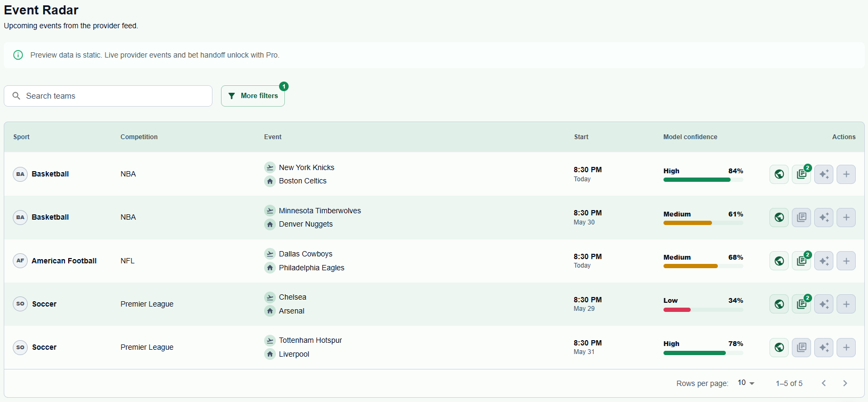The height and width of the screenshot is (402, 868).
Task: Click the May 29 start date
Action: point(584,309)
